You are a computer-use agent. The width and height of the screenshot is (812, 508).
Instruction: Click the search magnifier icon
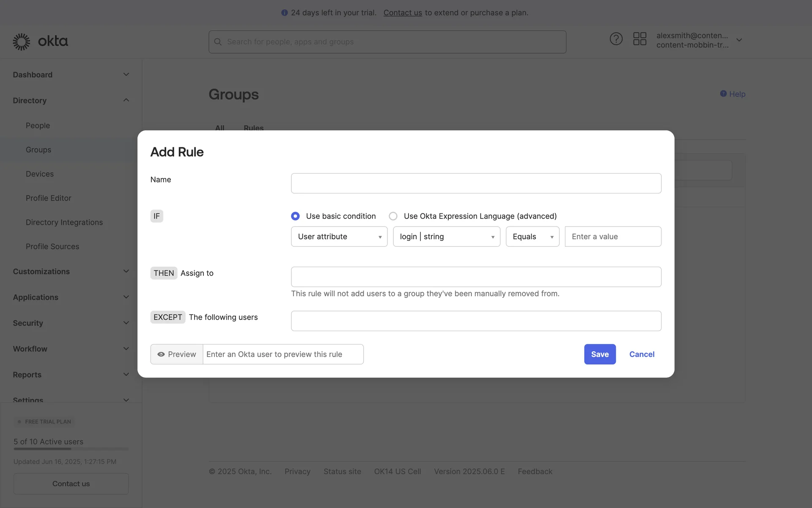218,42
